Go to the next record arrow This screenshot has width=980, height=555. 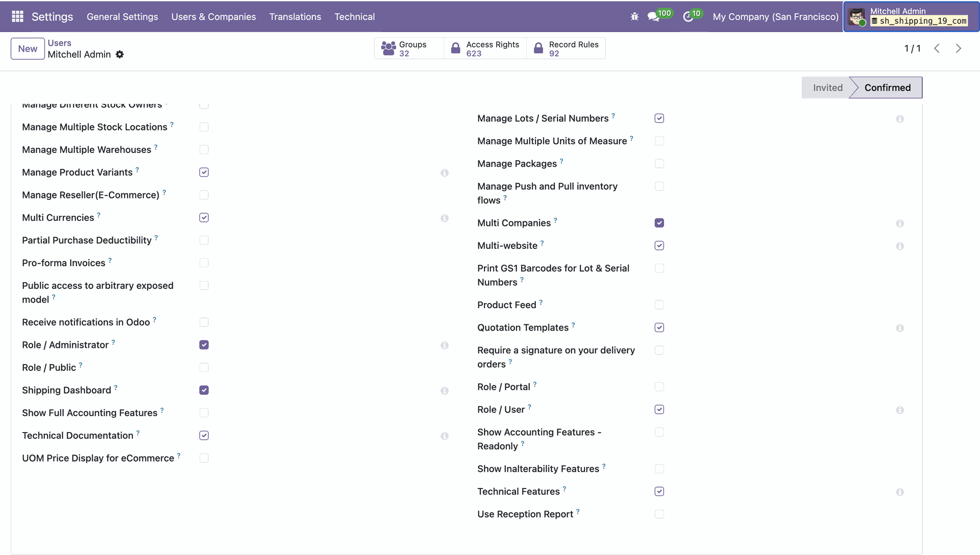[959, 48]
